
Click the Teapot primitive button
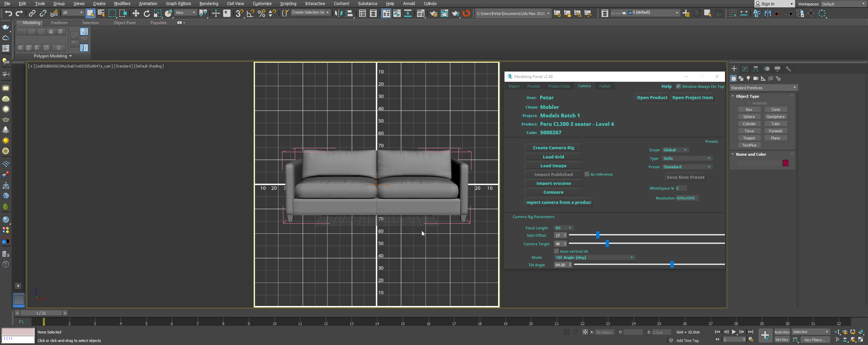point(749,138)
